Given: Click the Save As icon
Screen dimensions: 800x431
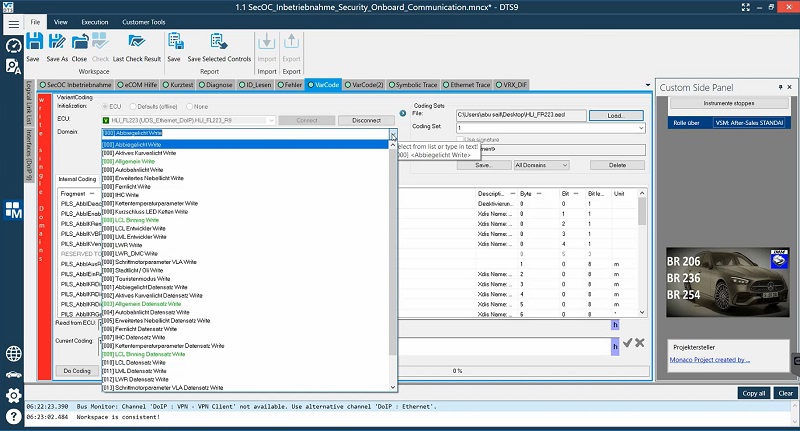Looking at the screenshot, I should [59, 42].
